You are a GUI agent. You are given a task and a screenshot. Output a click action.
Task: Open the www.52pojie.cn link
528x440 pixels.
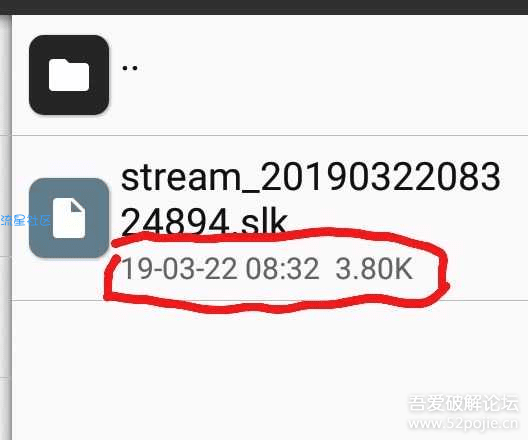[x=463, y=424]
